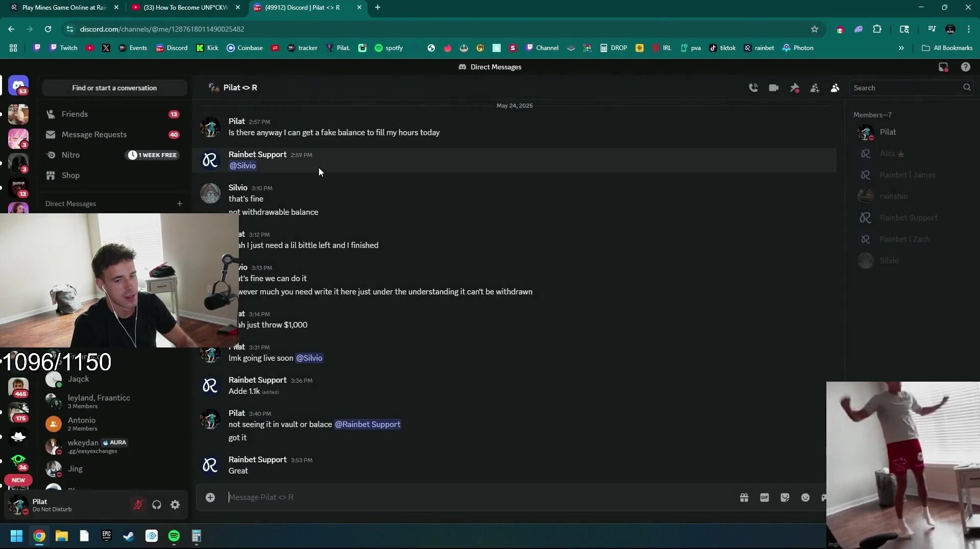Open the Friends page
The width and height of the screenshot is (980, 549).
[x=113, y=114]
